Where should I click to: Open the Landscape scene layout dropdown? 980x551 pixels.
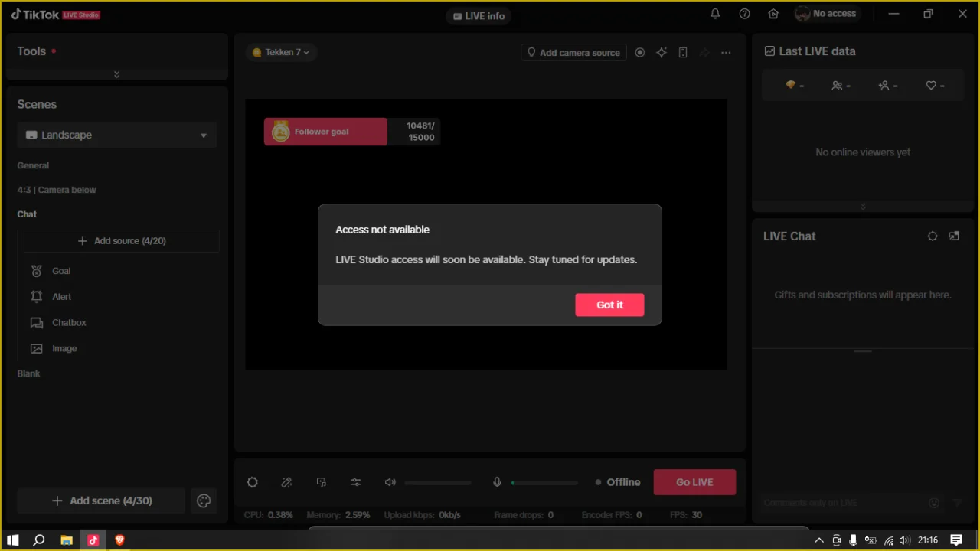(117, 135)
